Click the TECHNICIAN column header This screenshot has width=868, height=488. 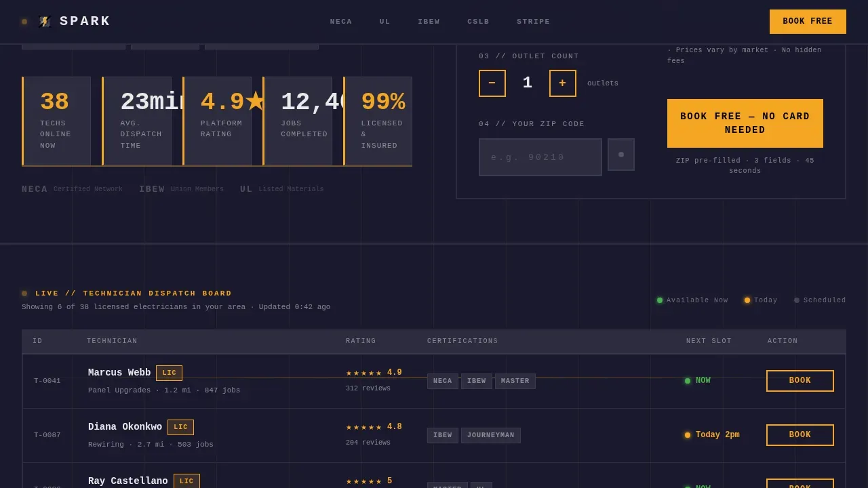pyautogui.click(x=112, y=342)
